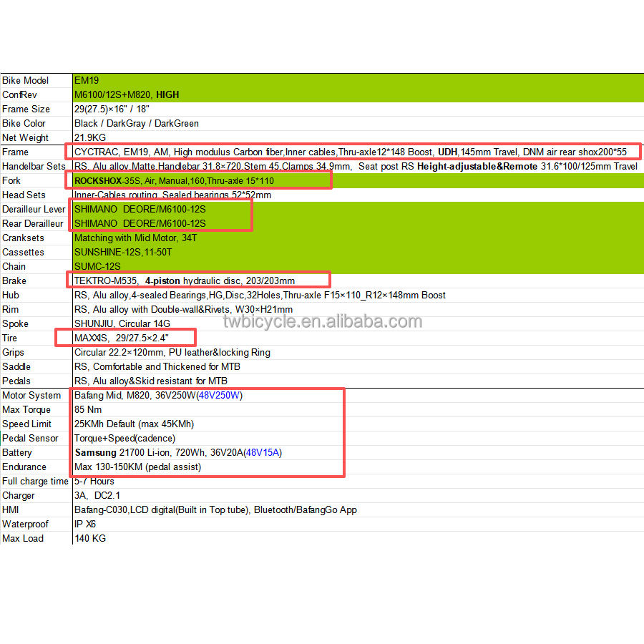Select the Rear Derailleur SHIMANO DEORE value

140,223
